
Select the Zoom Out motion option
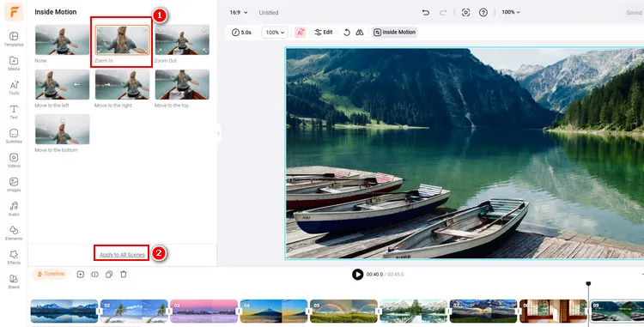tap(182, 39)
